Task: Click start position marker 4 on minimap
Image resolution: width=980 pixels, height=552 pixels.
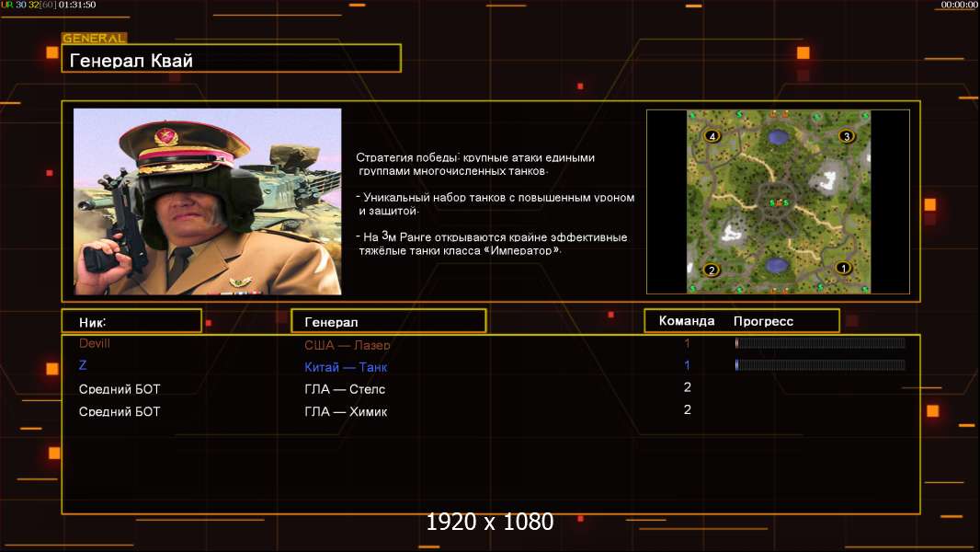Action: click(x=712, y=135)
